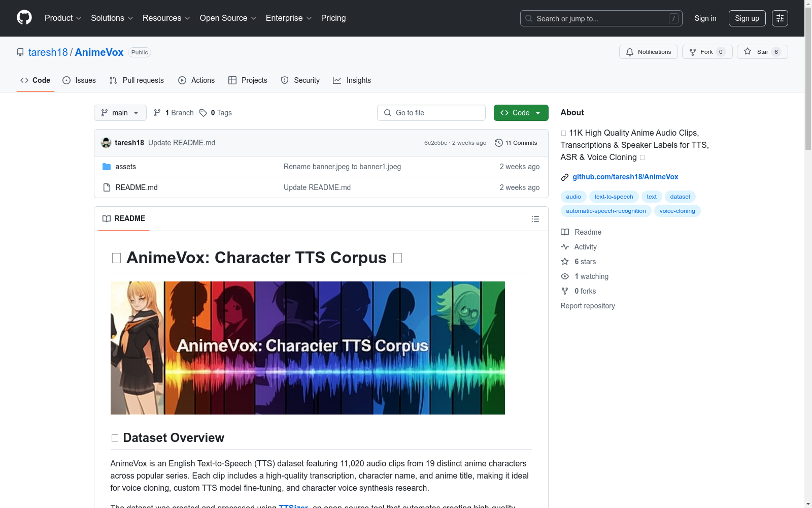The width and height of the screenshot is (812, 508).
Task: Click the assets folder icon
Action: click(x=107, y=167)
